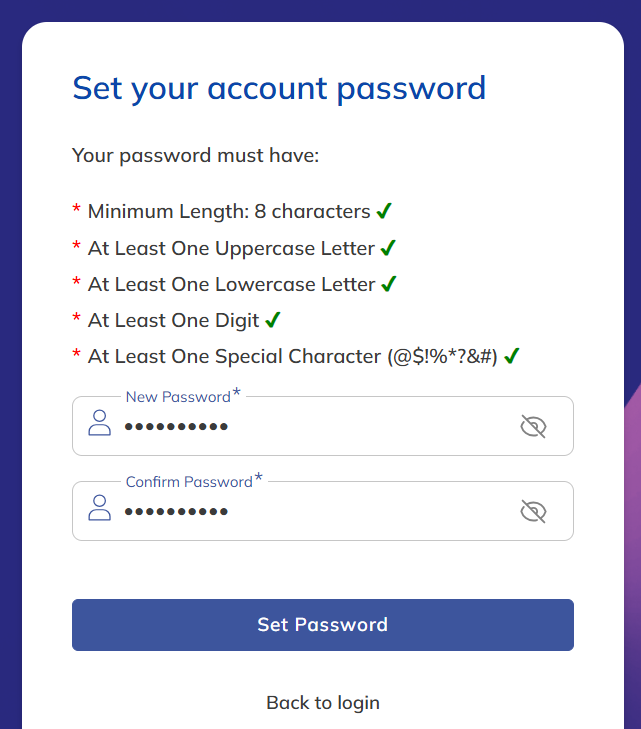The image size is (641, 729).
Task: Click the 'Your password must have:' text
Action: pyautogui.click(x=195, y=156)
